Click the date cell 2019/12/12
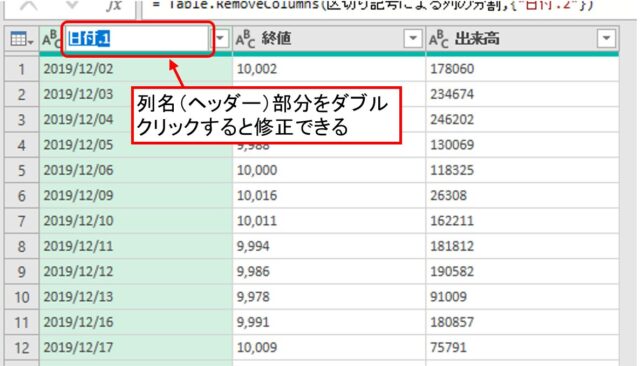 [136, 271]
